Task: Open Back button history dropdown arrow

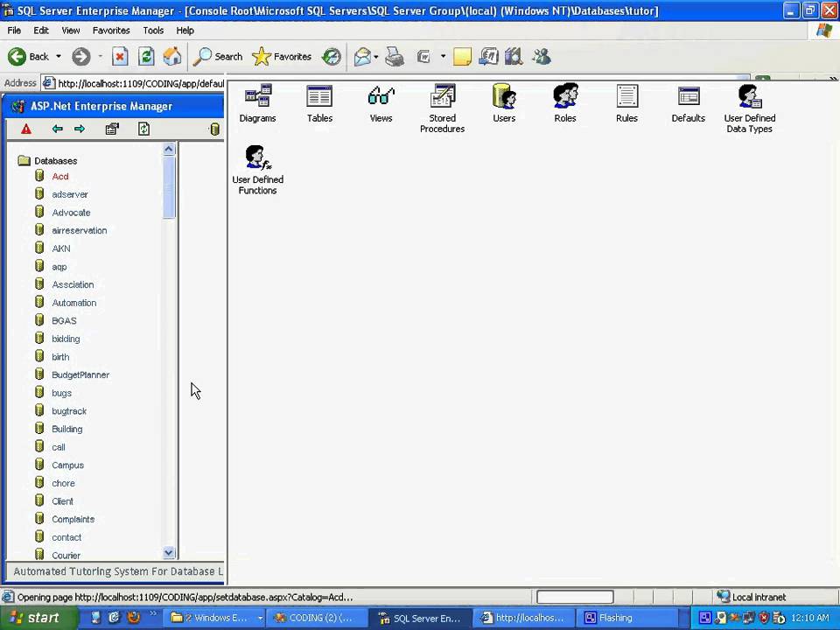Action: click(59, 56)
